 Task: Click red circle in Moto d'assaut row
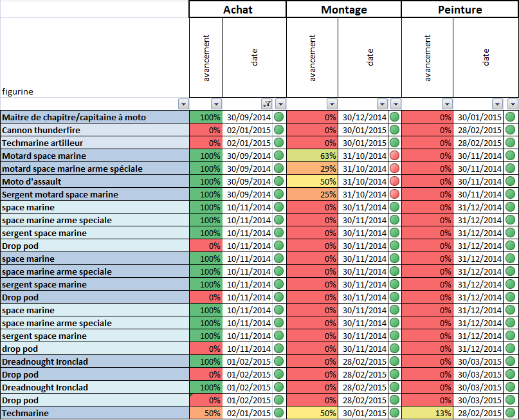[394, 181]
